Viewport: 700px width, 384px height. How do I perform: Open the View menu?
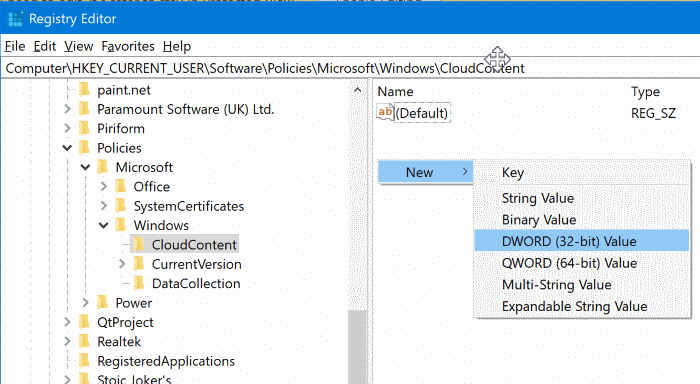pyautogui.click(x=78, y=46)
